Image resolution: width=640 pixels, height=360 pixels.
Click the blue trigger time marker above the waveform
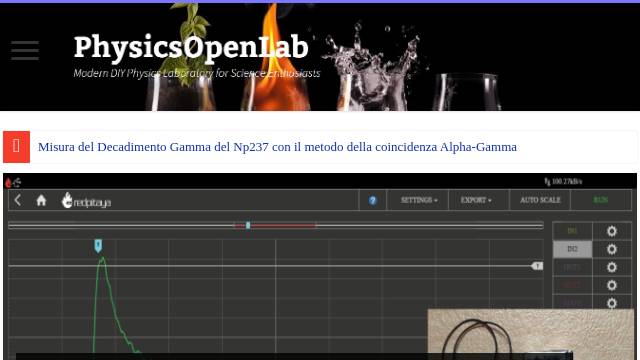coord(98,246)
